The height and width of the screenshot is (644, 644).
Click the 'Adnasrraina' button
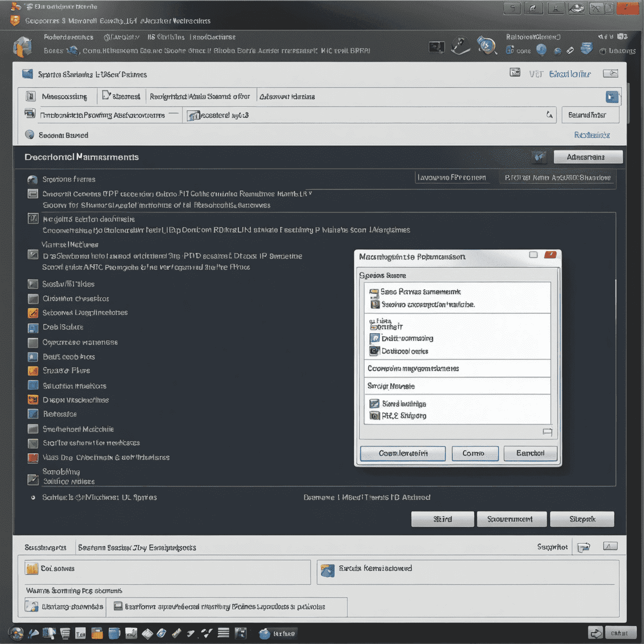[588, 157]
